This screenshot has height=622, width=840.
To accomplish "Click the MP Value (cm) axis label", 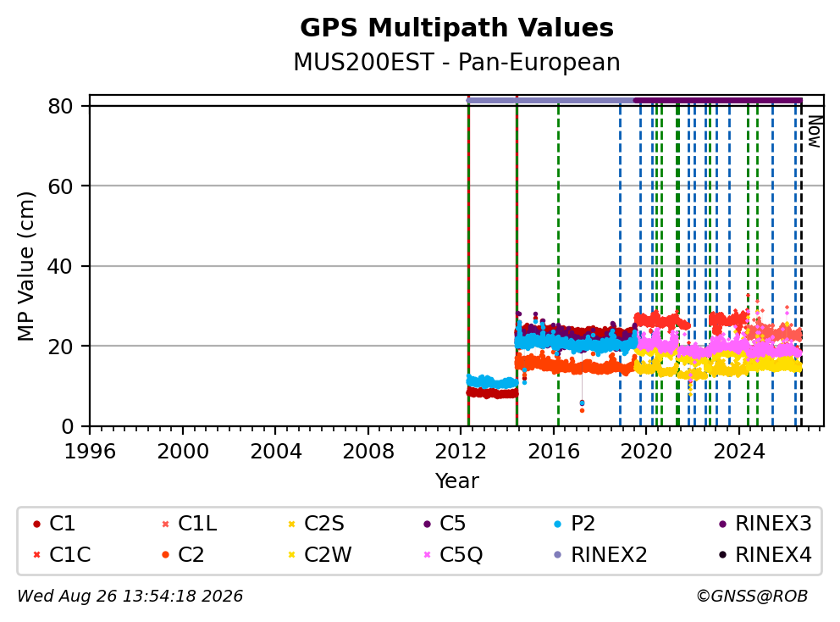I will pyautogui.click(x=25, y=266).
